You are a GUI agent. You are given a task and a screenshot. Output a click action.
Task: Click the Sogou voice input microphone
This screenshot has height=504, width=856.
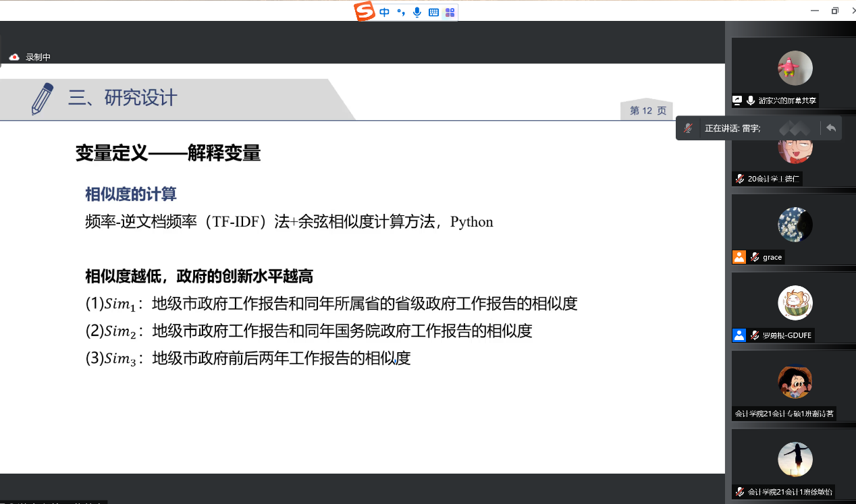(417, 12)
